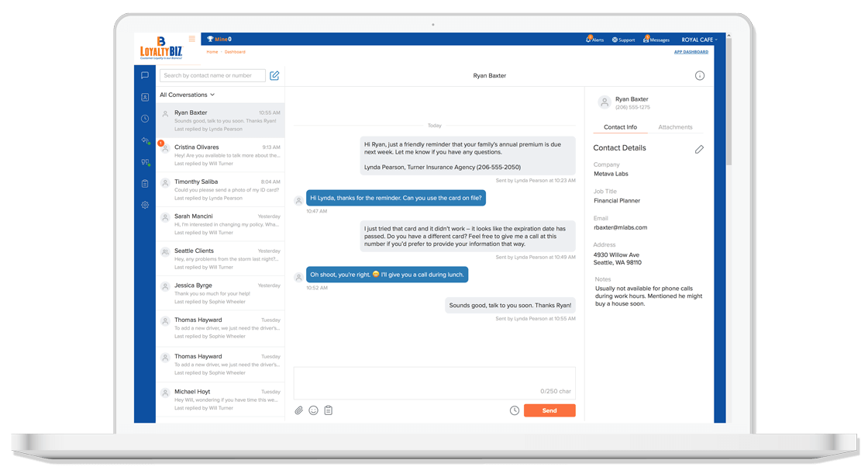Focus the contact name or number search field
868x474 pixels.
click(212, 75)
